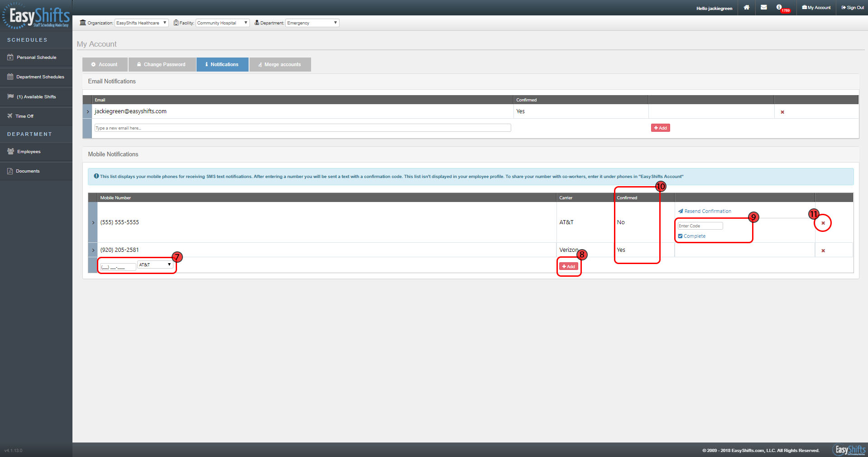Click Add button for mobile number
868x457 pixels.
[569, 267]
